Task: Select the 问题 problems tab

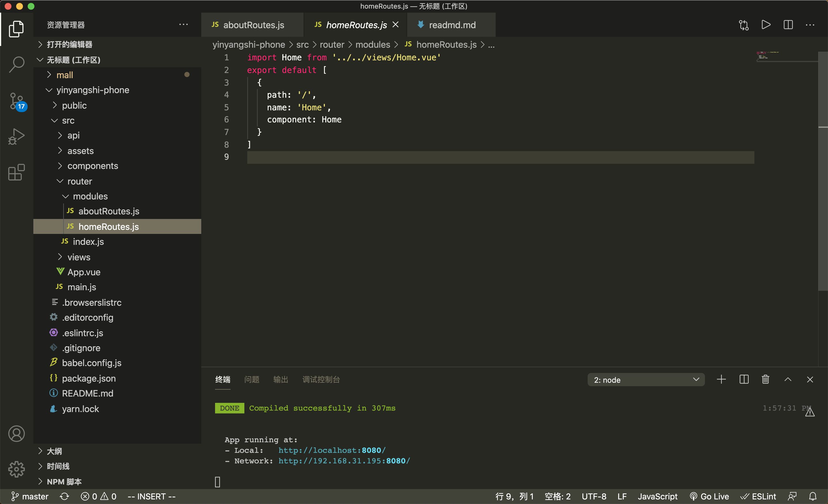Action: click(x=252, y=379)
